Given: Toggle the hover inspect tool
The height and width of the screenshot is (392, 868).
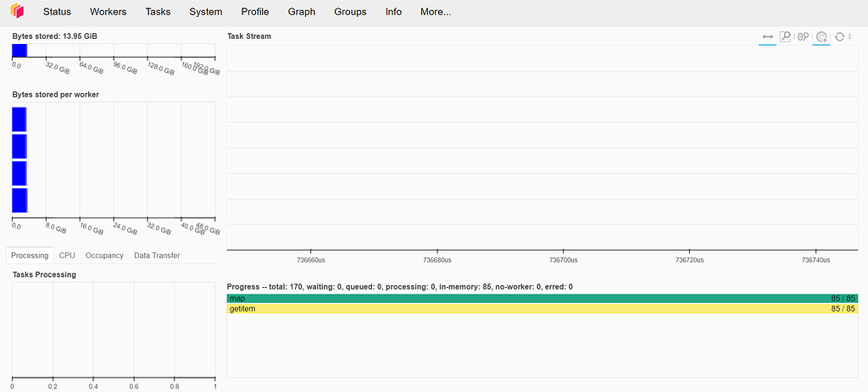Looking at the screenshot, I should coord(821,37).
